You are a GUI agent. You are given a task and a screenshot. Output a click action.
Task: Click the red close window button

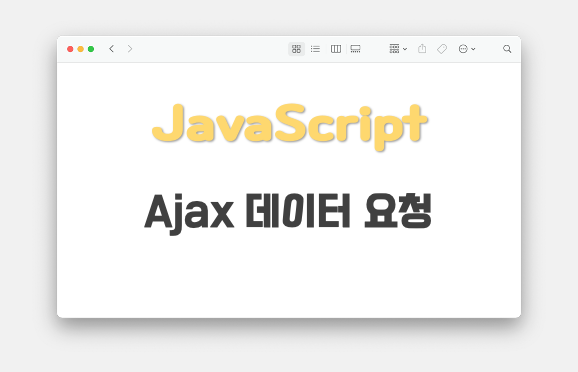70,49
